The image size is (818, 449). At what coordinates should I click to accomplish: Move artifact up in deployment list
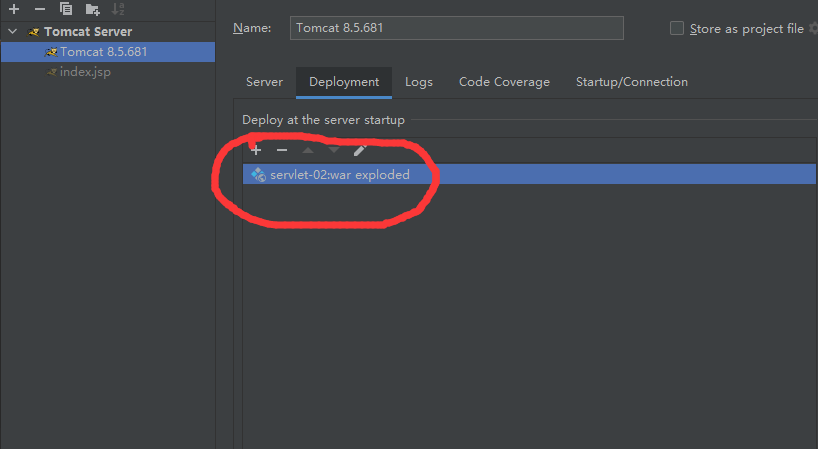(308, 150)
